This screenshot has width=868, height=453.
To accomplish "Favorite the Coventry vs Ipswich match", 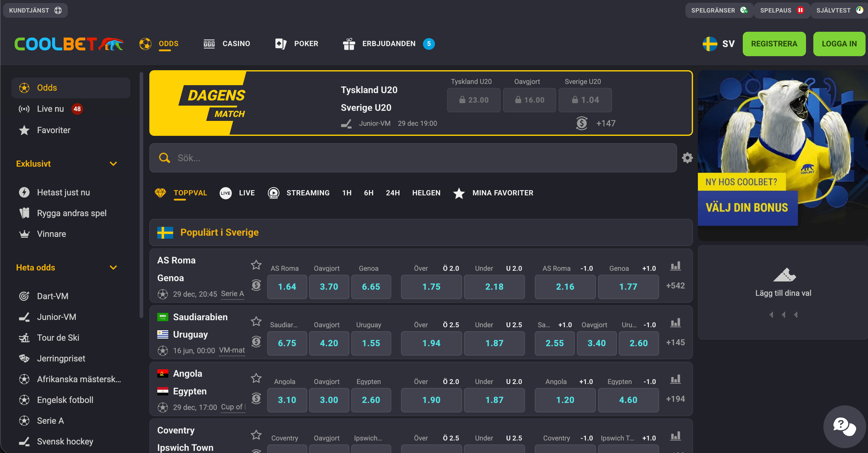I will point(256,435).
